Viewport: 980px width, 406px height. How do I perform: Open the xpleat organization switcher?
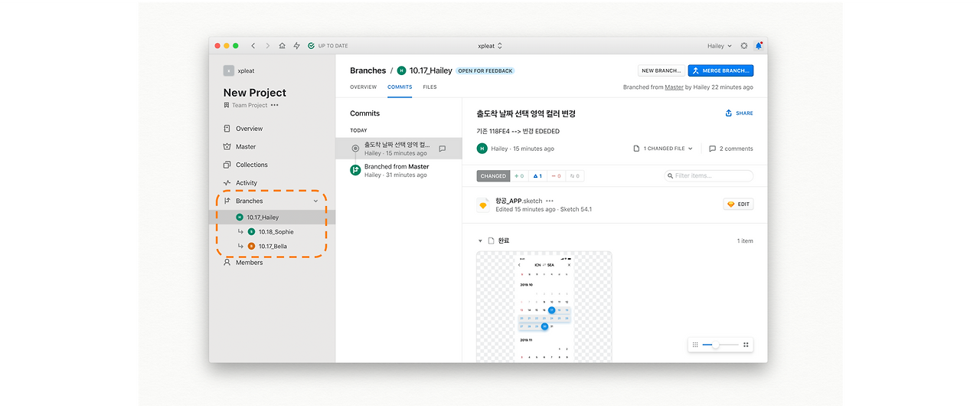(490, 46)
